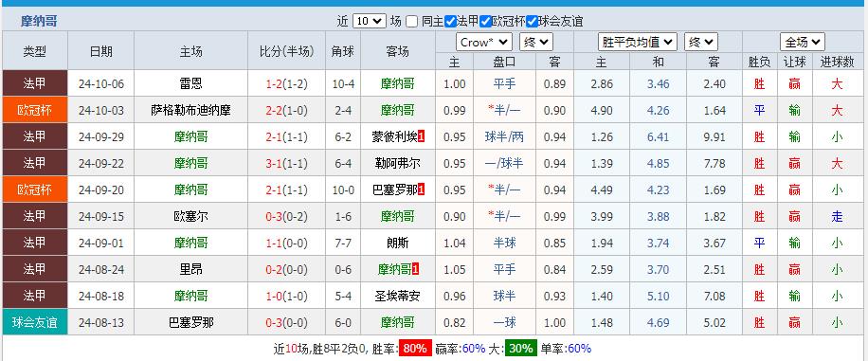Viewport: 868px width, 361px height.
Task: Click draw odds 6.41
Action: tap(658, 137)
